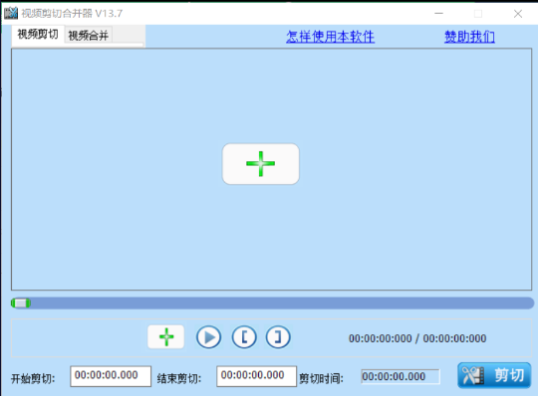Set the cut end point with right bracket
The image size is (538, 396).
(x=278, y=337)
